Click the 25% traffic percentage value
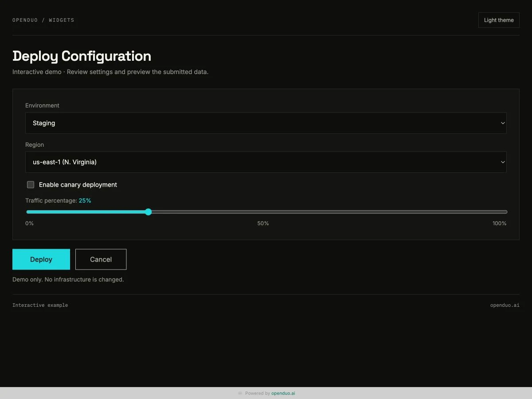This screenshot has height=399, width=532. (x=85, y=200)
